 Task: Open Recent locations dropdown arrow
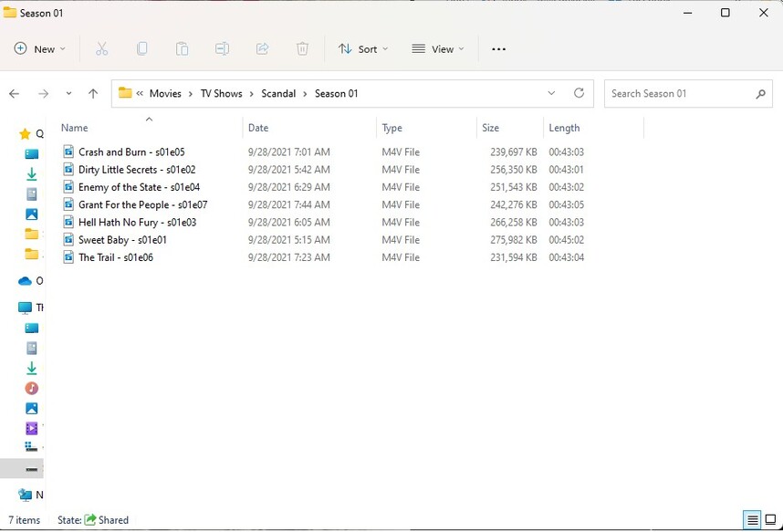[68, 93]
